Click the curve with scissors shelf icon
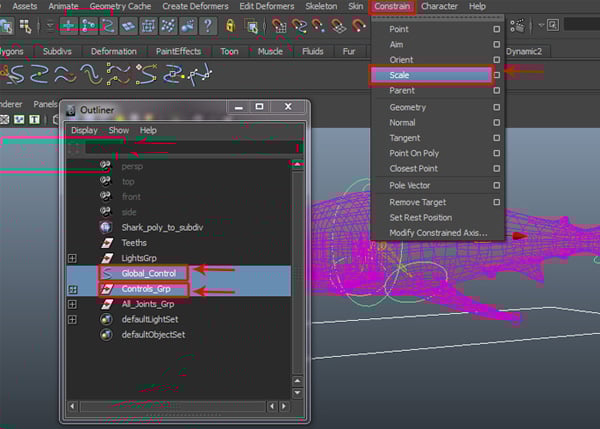 [13, 74]
